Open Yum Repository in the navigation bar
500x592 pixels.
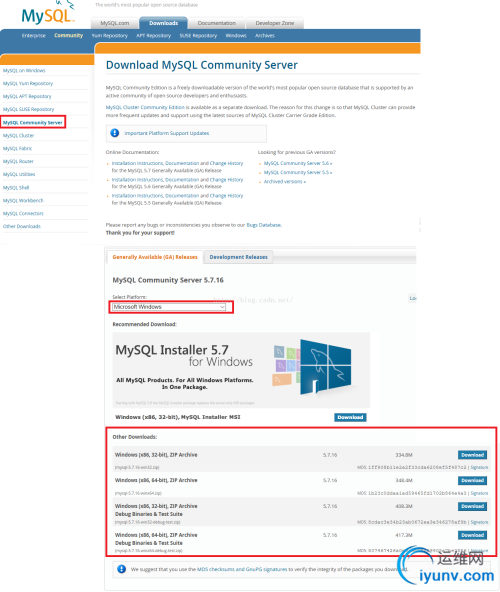(x=110, y=35)
